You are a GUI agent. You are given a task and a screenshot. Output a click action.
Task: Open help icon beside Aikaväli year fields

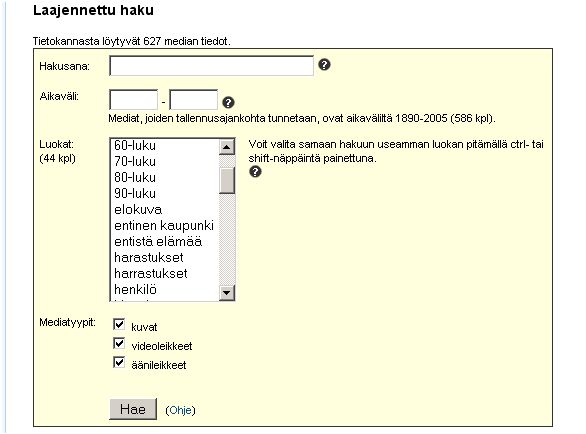pos(228,102)
